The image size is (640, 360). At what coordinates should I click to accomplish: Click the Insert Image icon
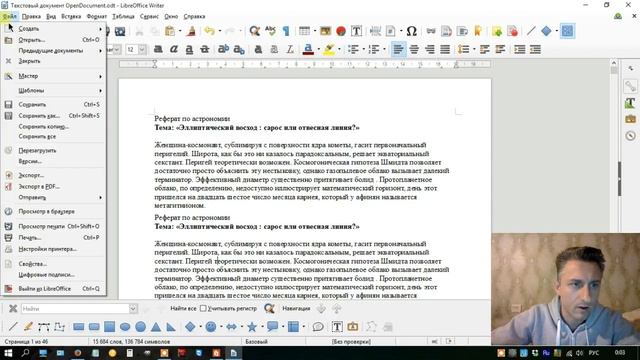coord(325,31)
